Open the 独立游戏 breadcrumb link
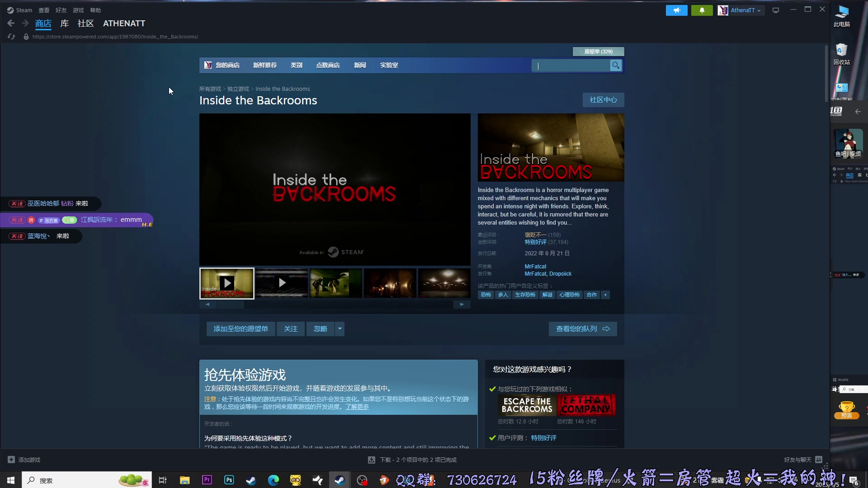This screenshot has height=488, width=868. [x=238, y=89]
